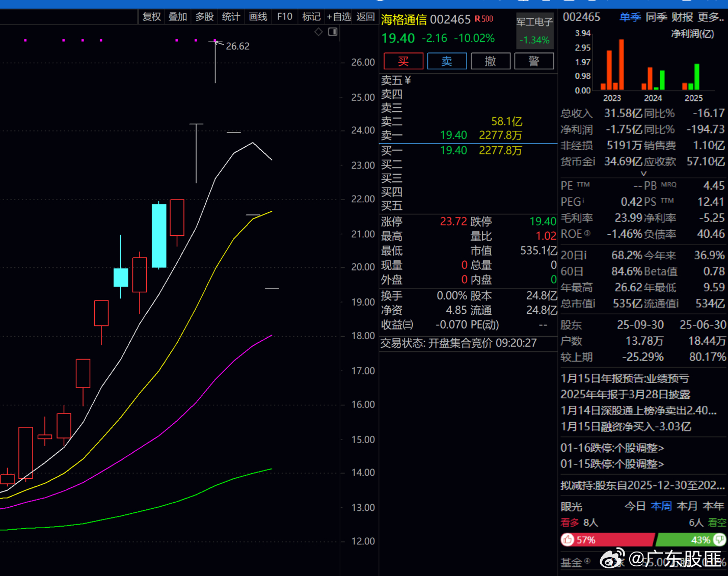Image resolution: width=728 pixels, height=576 pixels.
Task: Click the 撤 cancel order button
Action: pyautogui.click(x=491, y=61)
